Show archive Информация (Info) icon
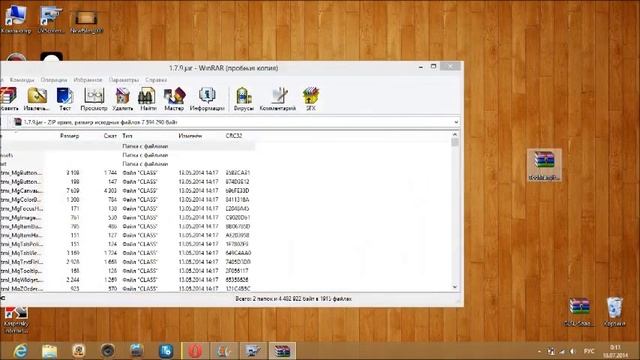This screenshot has height=360, width=640. click(207, 99)
